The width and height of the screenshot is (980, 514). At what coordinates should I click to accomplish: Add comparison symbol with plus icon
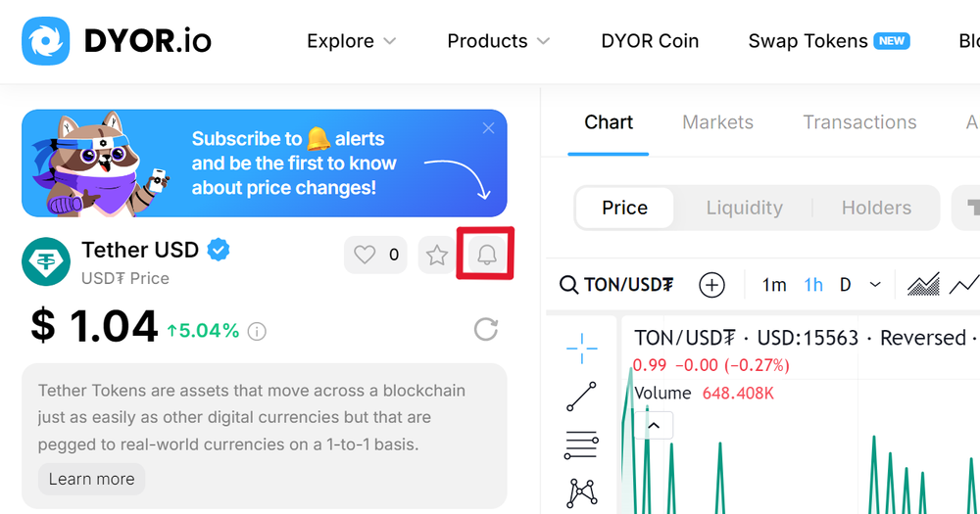click(711, 285)
